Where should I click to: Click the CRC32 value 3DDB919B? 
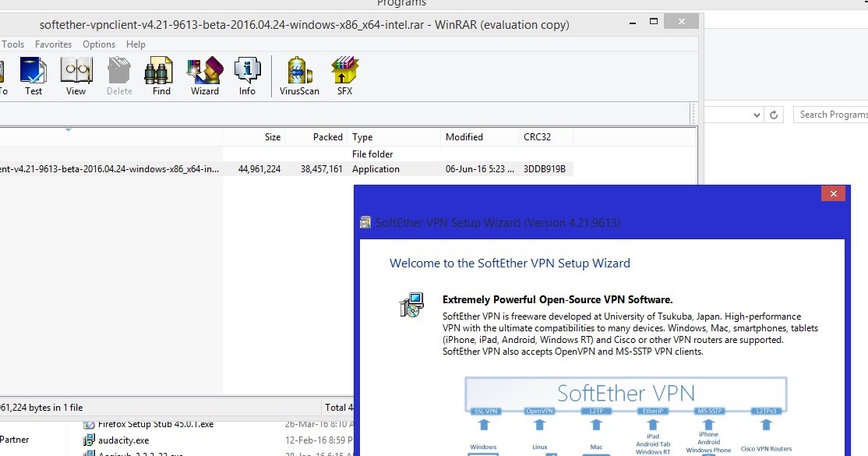[545, 169]
